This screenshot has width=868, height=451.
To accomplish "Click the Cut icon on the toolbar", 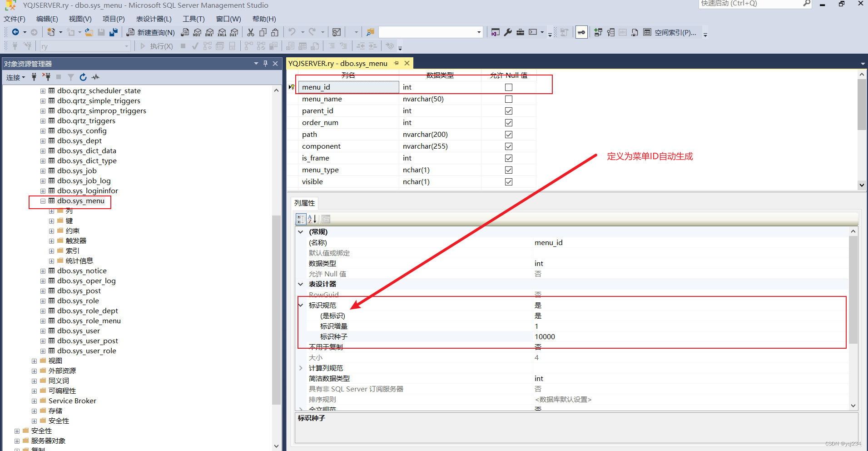I will [251, 32].
